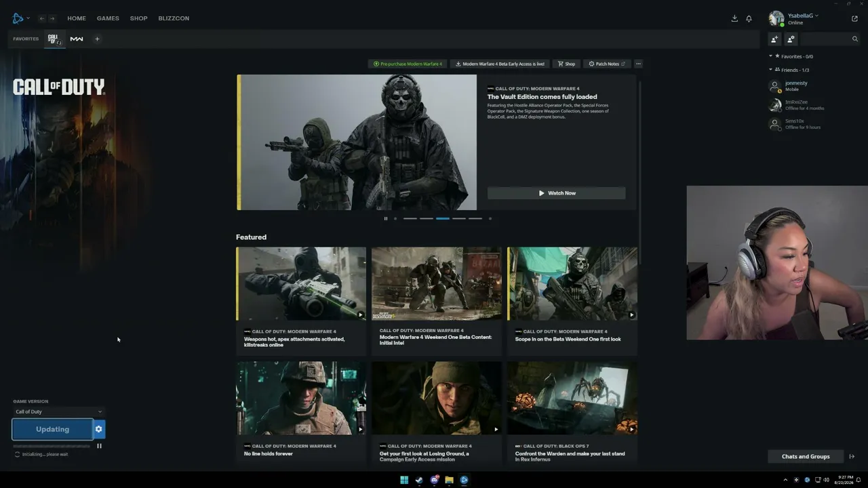Viewport: 868px width, 488px height.
Task: Click the Add Friend icon
Action: coord(774,39)
